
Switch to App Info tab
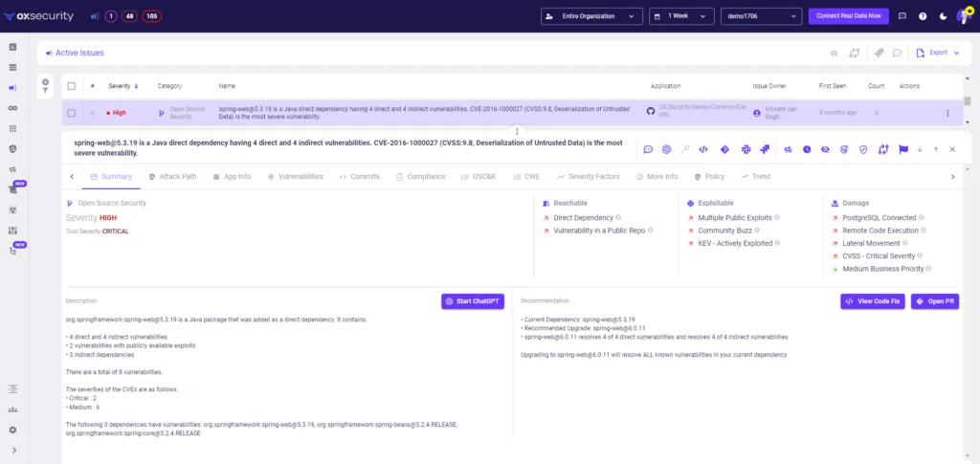click(232, 177)
